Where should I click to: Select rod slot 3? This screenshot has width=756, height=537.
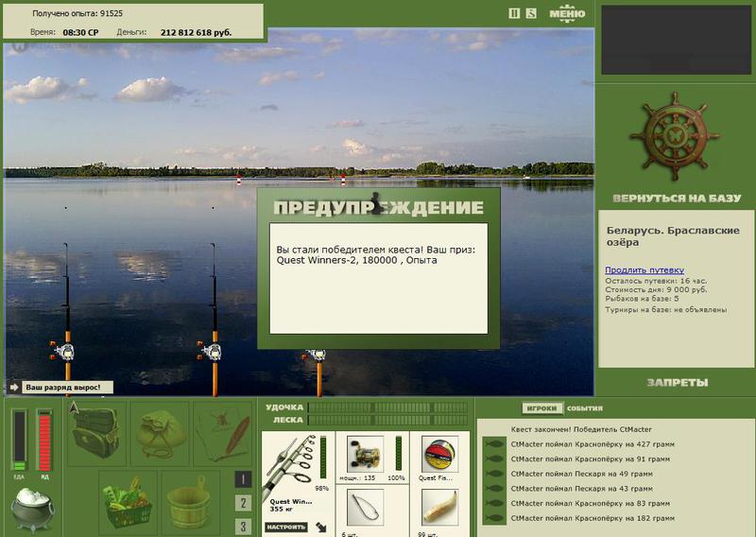click(243, 526)
